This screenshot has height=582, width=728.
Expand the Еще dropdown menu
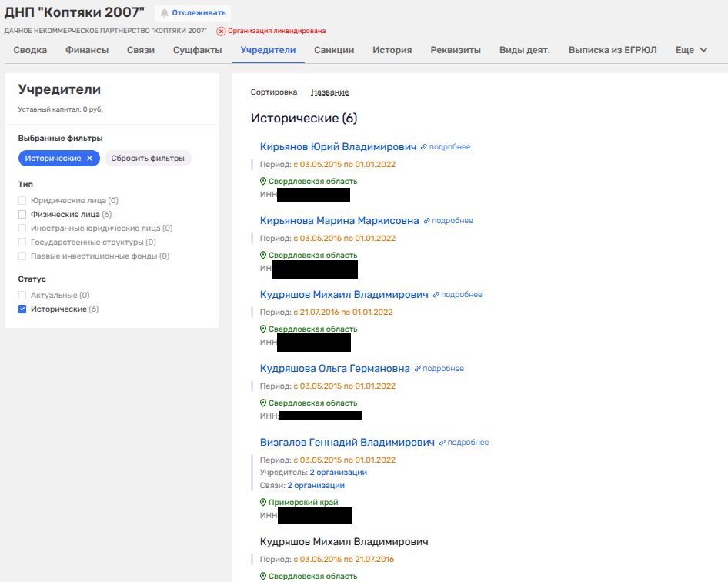(x=691, y=50)
